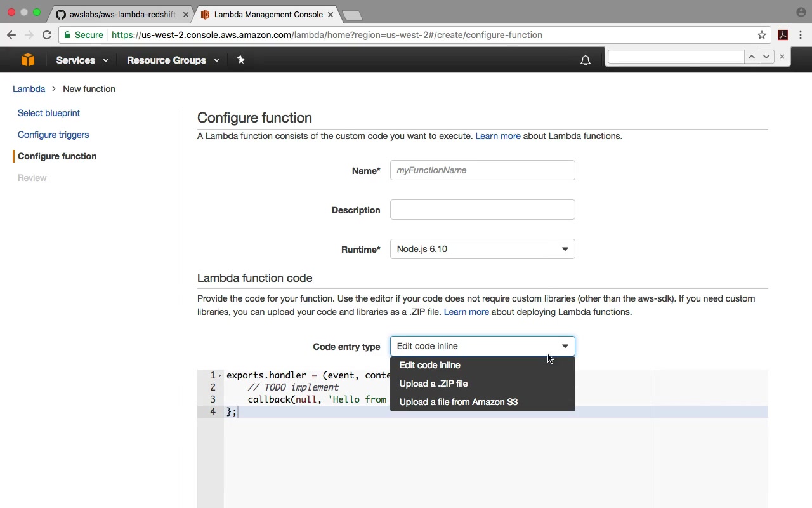Select Upload a file from Amazon S3
This screenshot has height=508, width=812.
click(x=458, y=402)
